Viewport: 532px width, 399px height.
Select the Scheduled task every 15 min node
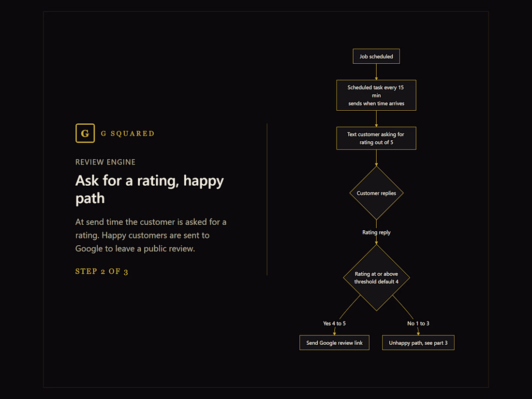point(376,95)
